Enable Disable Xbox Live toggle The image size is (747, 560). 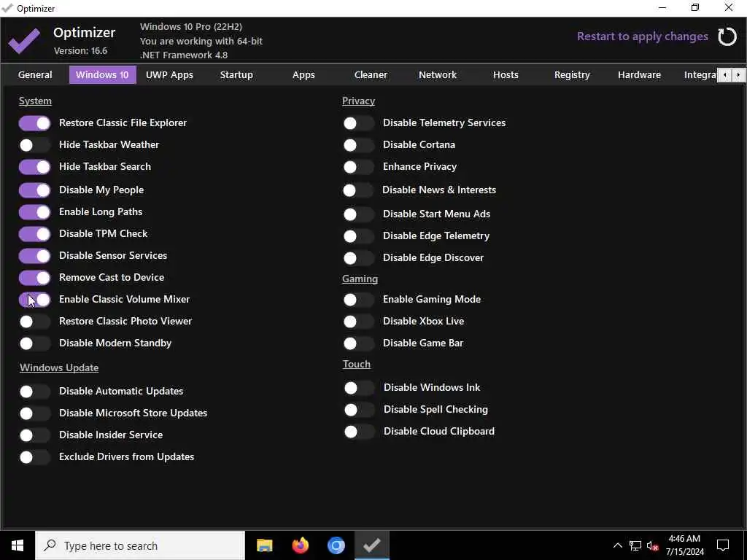359,322
